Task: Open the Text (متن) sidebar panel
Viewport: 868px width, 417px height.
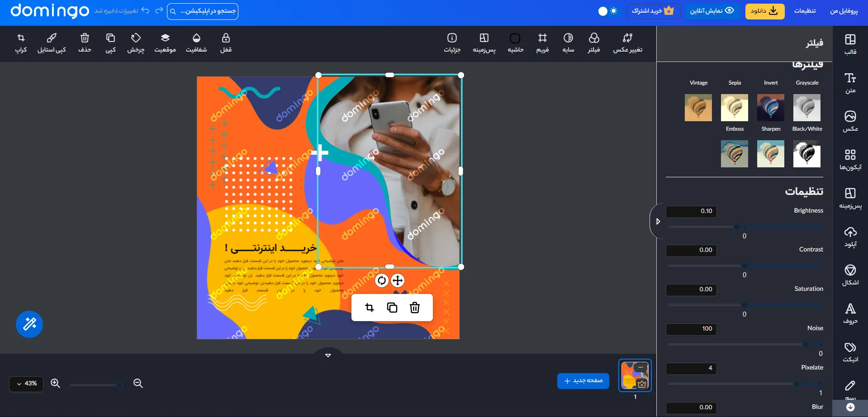Action: click(850, 83)
